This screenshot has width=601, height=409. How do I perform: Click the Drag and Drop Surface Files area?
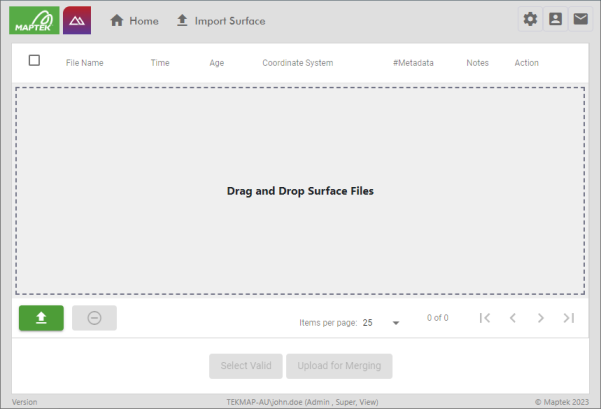click(x=300, y=191)
